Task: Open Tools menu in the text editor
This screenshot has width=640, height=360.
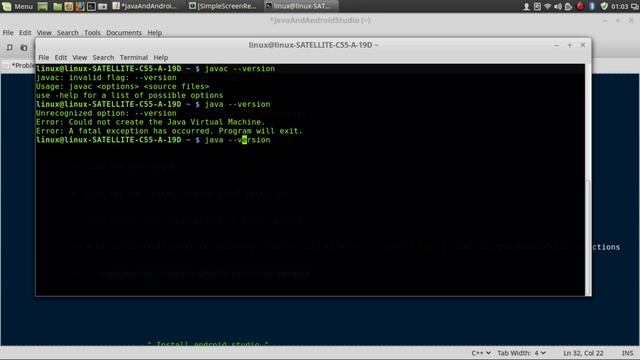Action: [x=92, y=33]
